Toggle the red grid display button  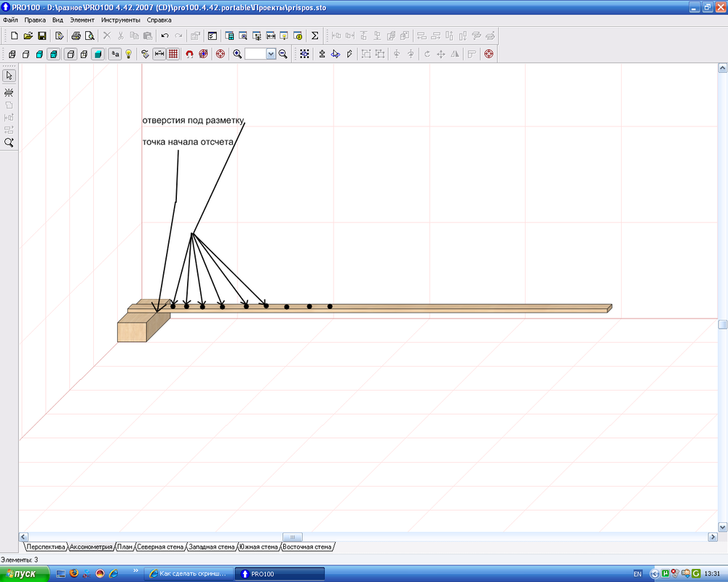pyautogui.click(x=173, y=54)
